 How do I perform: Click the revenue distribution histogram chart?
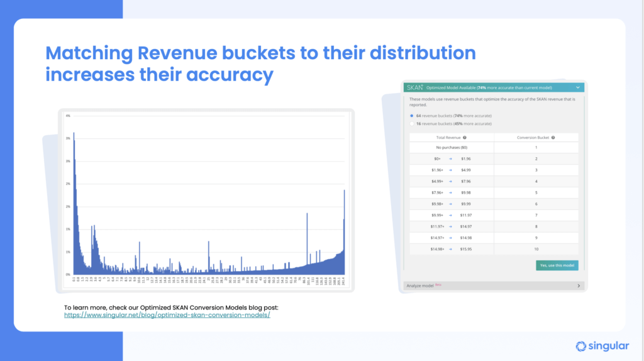206,200
